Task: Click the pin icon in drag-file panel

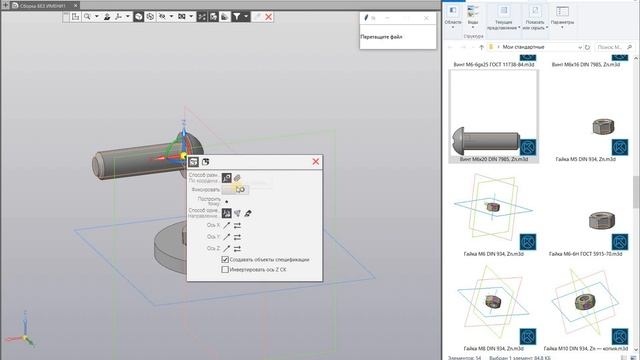Action: 366,18
